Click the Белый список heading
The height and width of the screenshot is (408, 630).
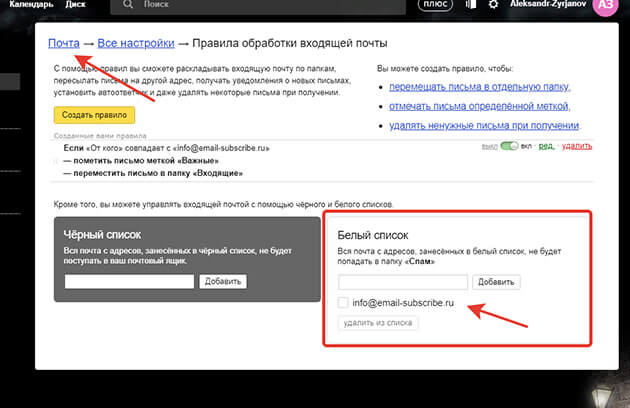point(373,235)
